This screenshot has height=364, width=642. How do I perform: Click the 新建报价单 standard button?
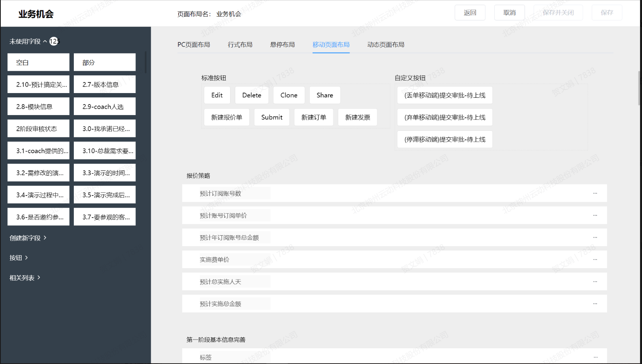tap(227, 117)
